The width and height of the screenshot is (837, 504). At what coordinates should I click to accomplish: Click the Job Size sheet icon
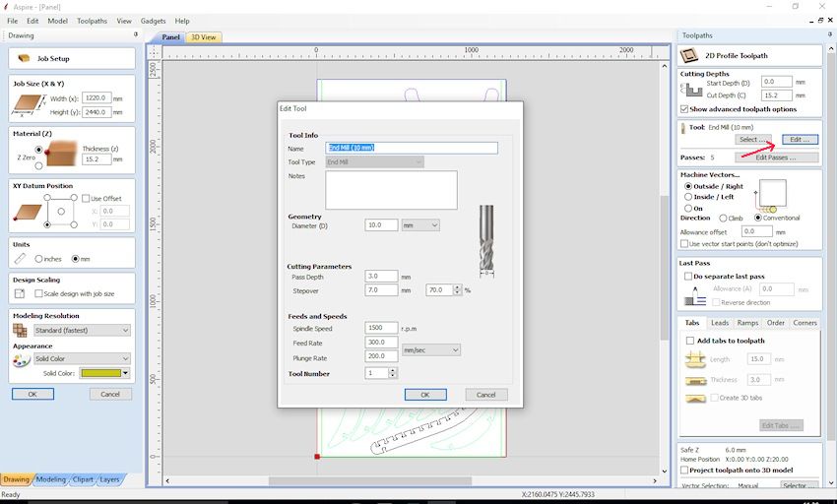pos(29,105)
